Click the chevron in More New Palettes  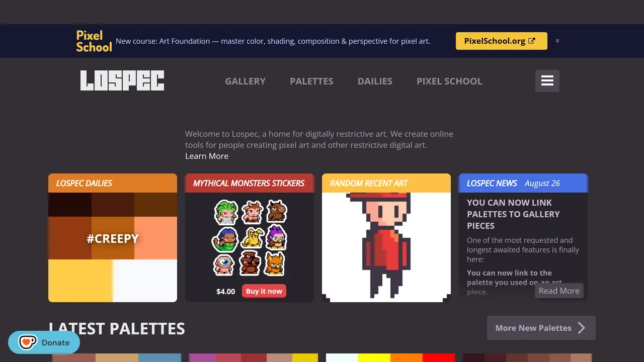pyautogui.click(x=582, y=328)
